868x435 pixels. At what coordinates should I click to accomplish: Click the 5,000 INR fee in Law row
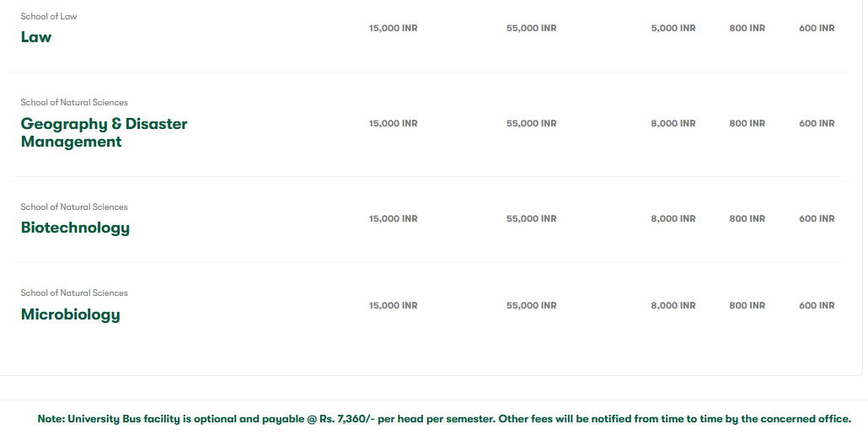click(672, 28)
